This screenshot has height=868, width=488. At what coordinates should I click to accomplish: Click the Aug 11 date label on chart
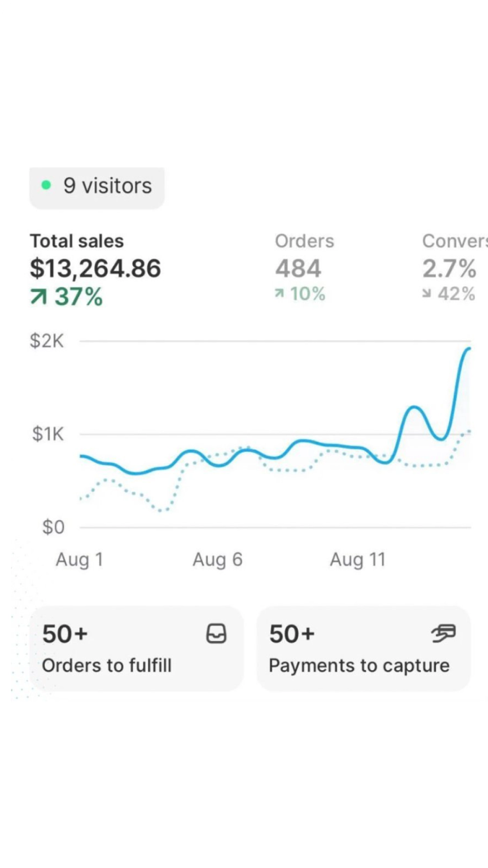[x=358, y=560]
